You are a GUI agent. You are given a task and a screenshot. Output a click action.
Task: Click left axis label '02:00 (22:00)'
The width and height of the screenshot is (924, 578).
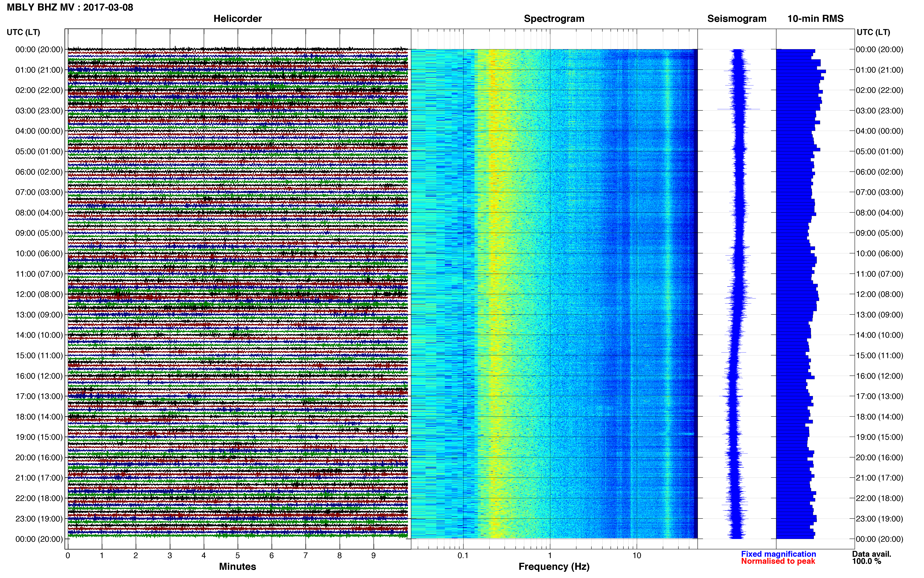[x=39, y=90]
